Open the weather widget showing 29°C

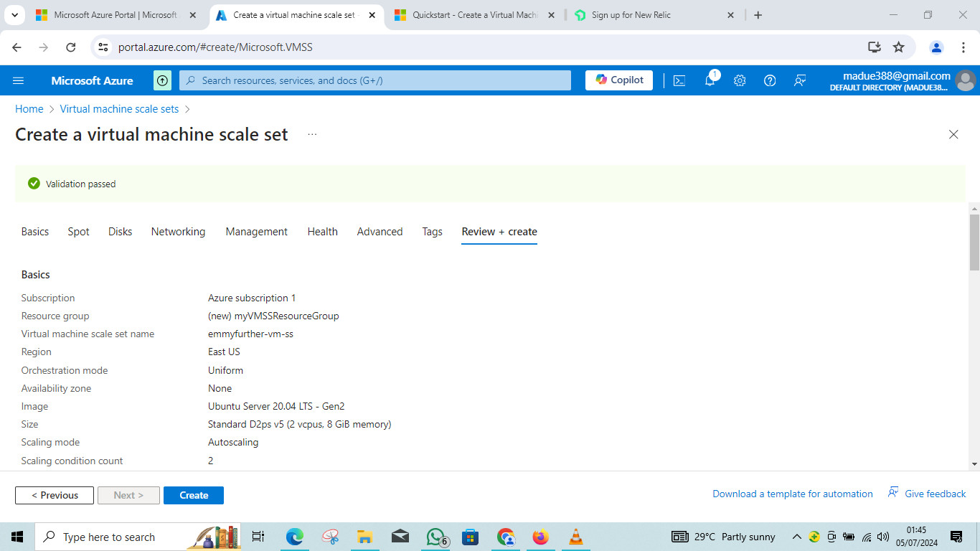723,537
